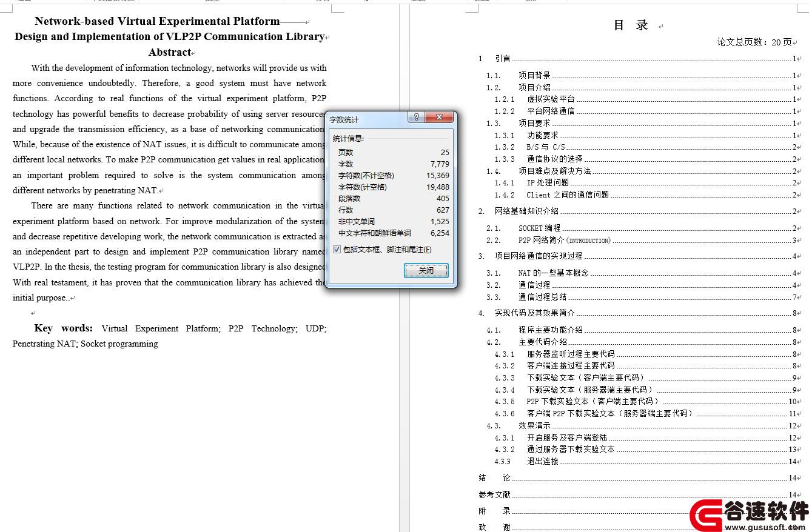Screen dimensions: 809x532
Task: Go to TOC entry 1.2.1 虚拟实验平台
Action: click(645, 99)
